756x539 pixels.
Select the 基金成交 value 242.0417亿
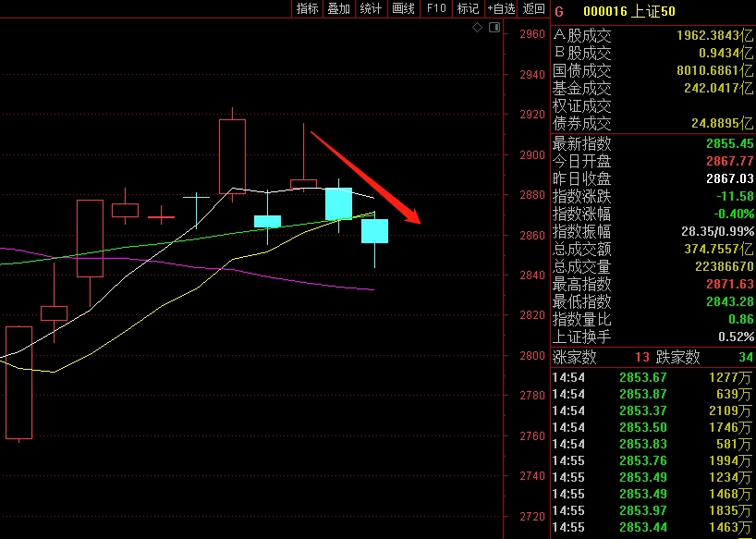(718, 88)
